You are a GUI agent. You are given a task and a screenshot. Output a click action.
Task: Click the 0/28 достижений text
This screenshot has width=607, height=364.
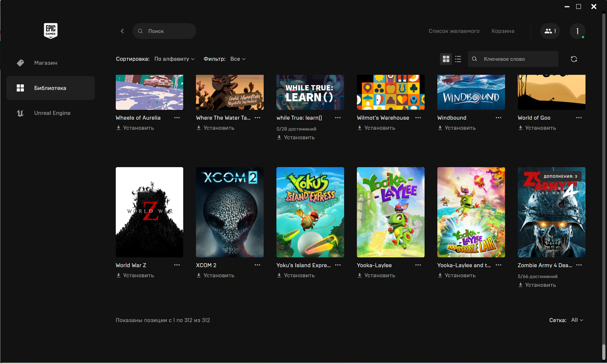pos(296,129)
